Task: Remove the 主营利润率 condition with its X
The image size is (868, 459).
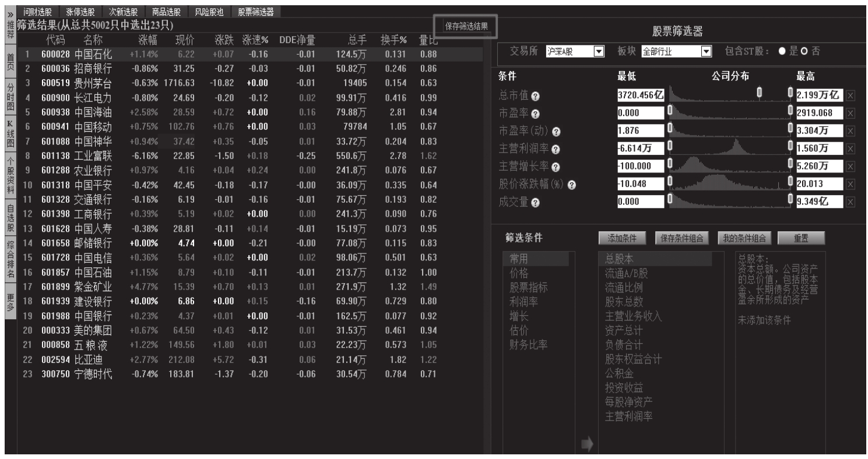Action: pyautogui.click(x=850, y=149)
